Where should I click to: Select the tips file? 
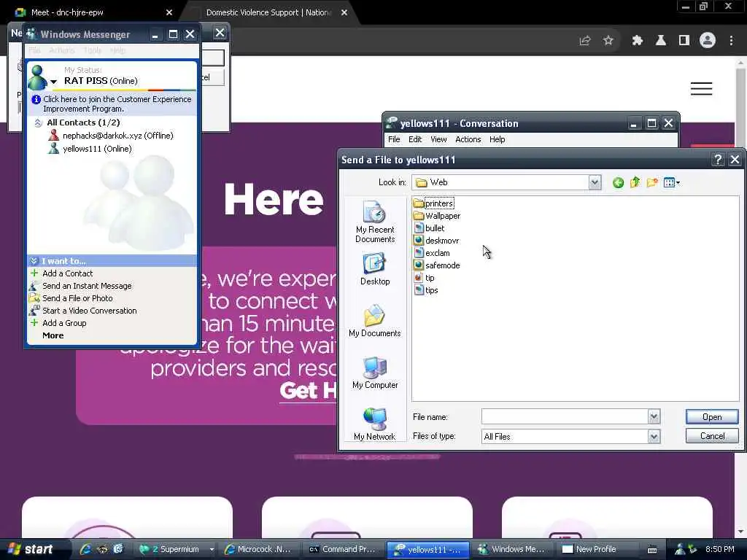426,290
